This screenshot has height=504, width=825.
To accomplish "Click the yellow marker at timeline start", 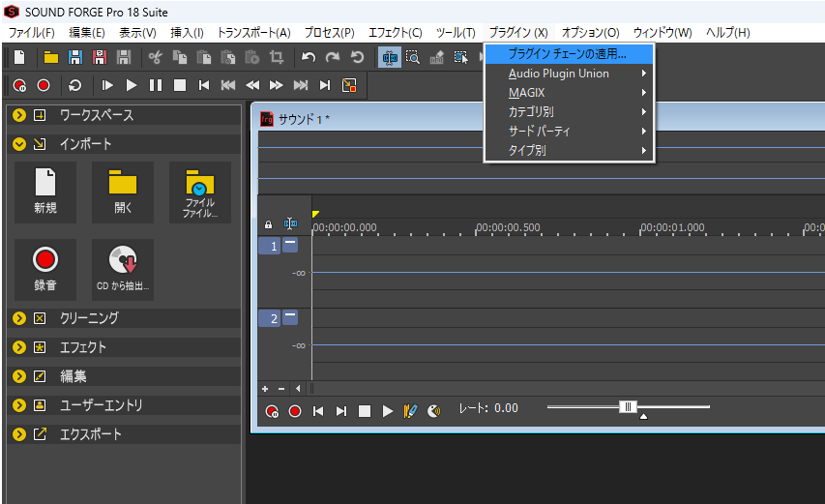I will coord(315,215).
